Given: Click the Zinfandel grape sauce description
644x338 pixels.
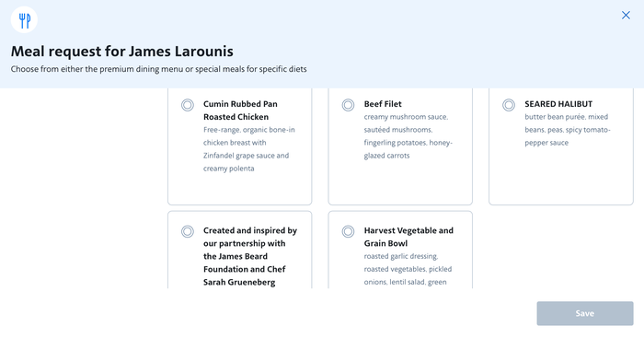Looking at the screenshot, I should coord(249,149).
